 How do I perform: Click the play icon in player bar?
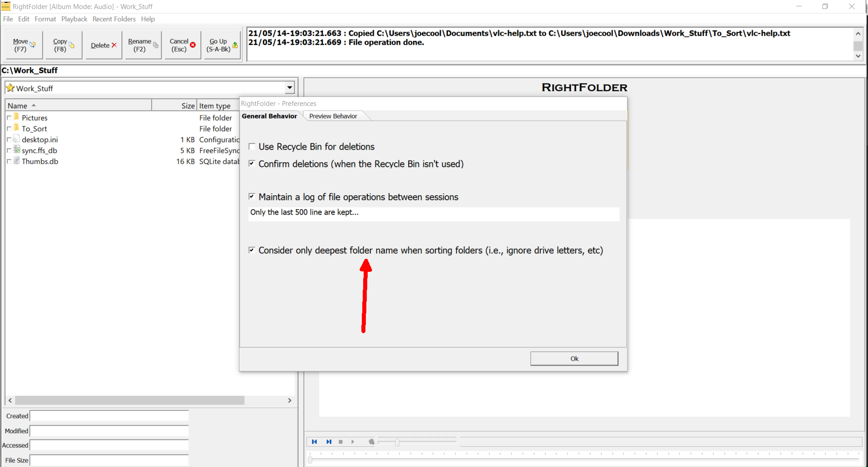(353, 442)
